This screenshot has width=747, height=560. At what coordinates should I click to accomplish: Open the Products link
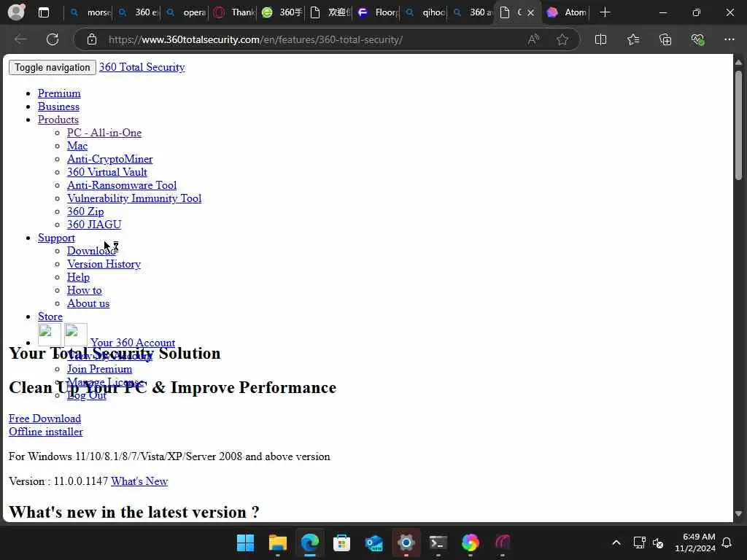58,120
